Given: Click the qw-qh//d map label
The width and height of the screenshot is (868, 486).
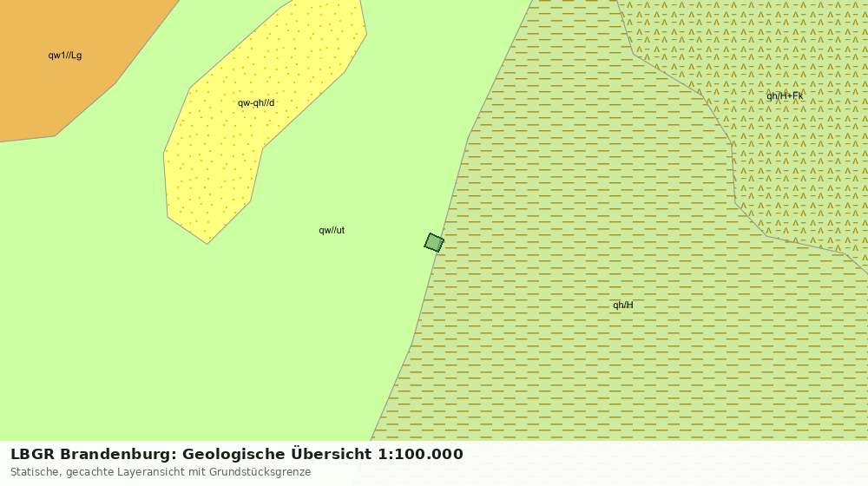Looking at the screenshot, I should coord(256,103).
